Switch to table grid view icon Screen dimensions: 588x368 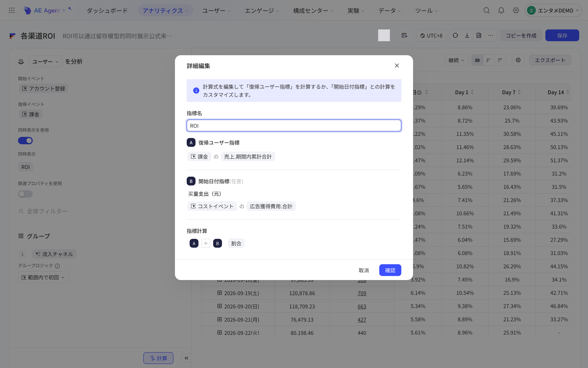(477, 60)
